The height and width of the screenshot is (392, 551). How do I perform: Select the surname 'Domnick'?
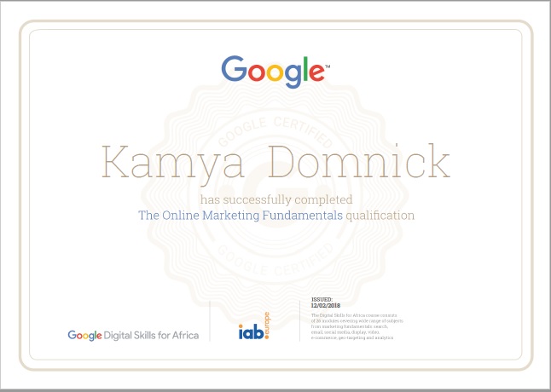point(359,161)
